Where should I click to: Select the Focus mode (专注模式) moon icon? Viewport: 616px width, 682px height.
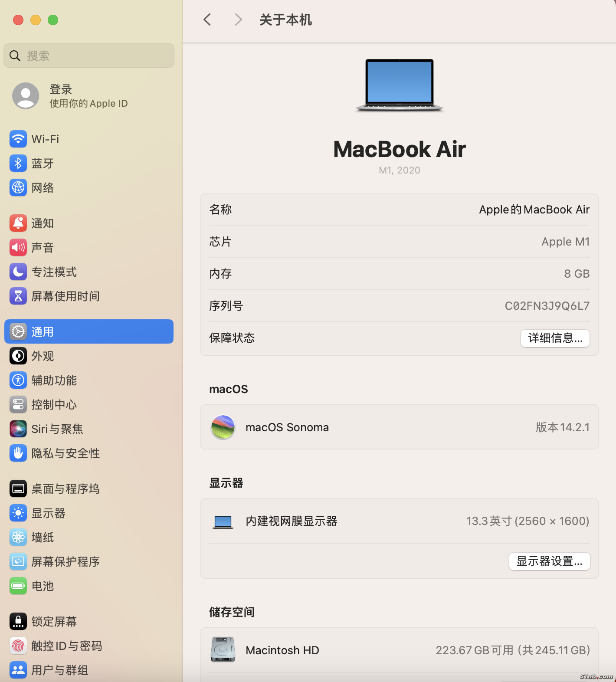point(18,272)
